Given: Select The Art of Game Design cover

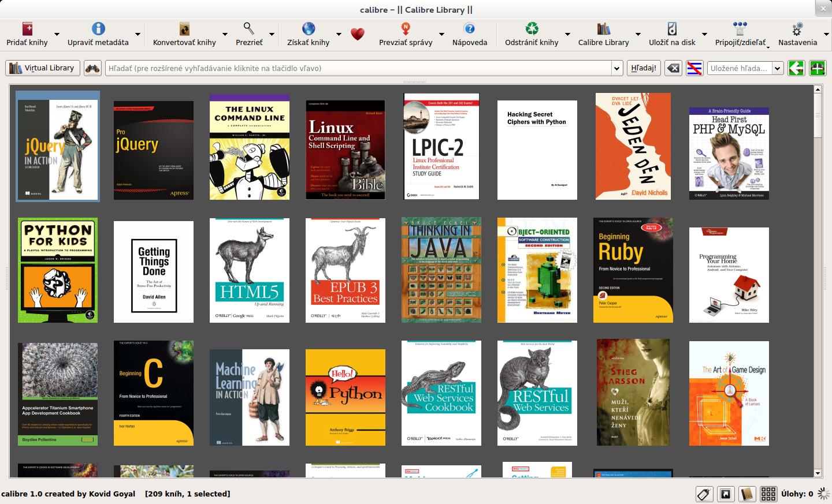Looking at the screenshot, I should (729, 393).
